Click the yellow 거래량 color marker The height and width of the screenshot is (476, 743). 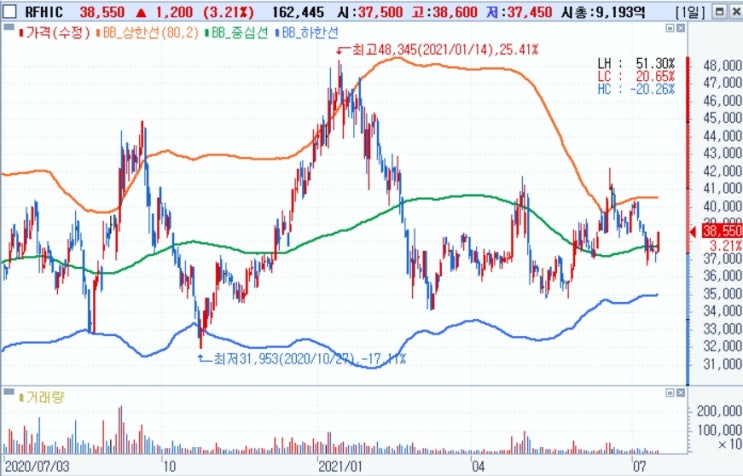point(21,397)
